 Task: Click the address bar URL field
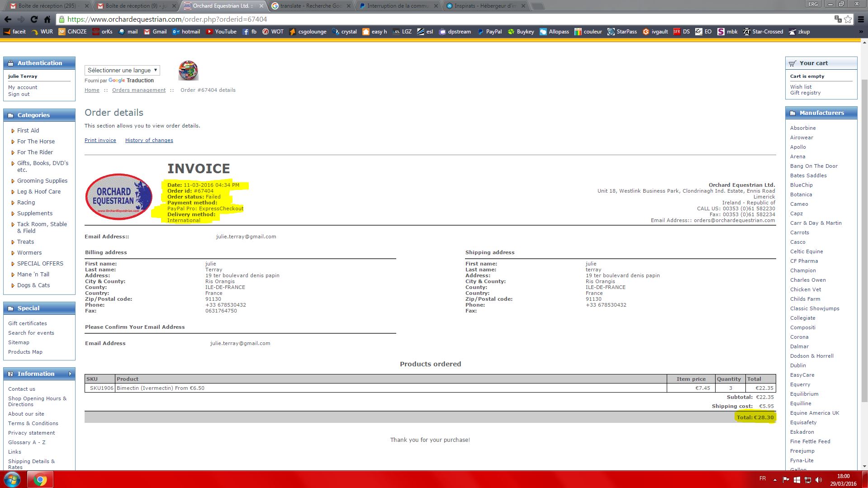point(443,19)
